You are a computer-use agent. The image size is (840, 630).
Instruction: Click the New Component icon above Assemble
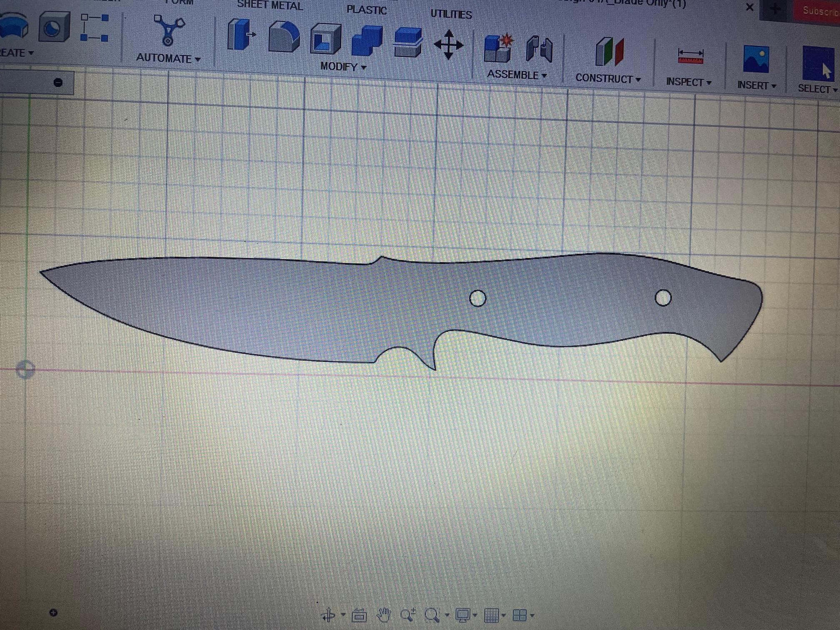(x=498, y=48)
